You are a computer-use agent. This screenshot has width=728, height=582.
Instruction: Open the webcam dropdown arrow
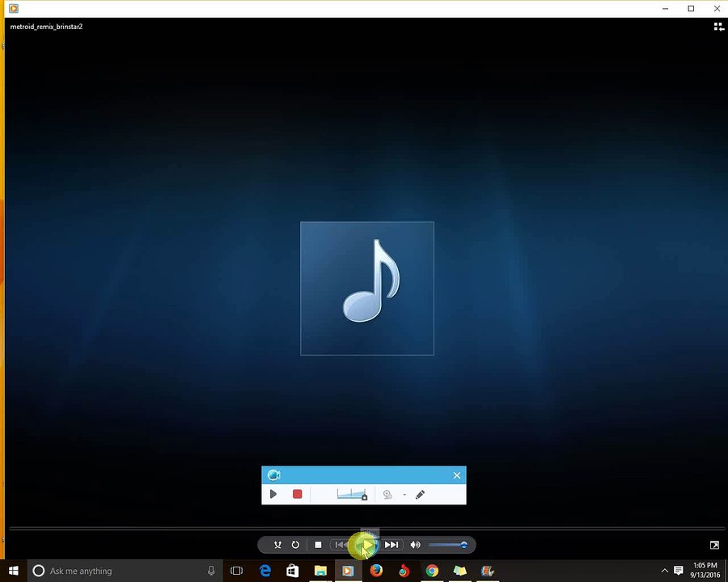pyautogui.click(x=404, y=495)
